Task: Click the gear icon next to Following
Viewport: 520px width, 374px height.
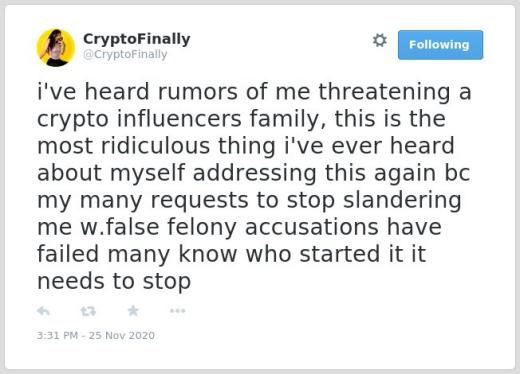Action: tap(380, 41)
